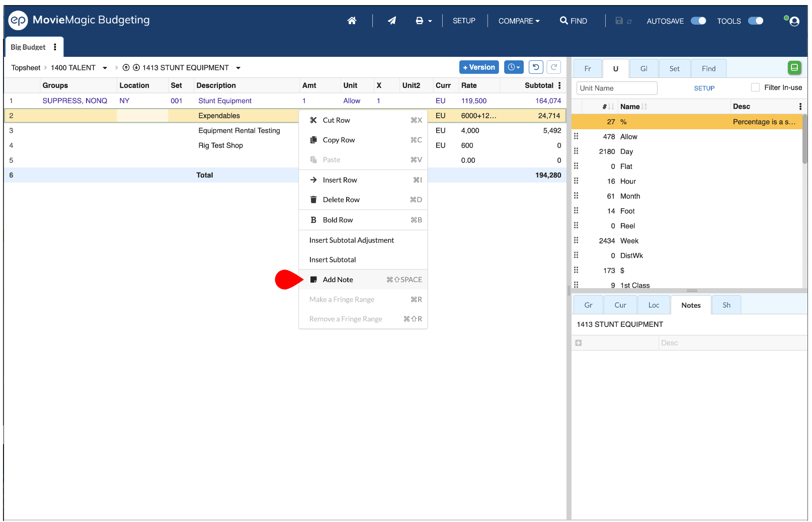Sort units by Name column icon
812x522 pixels.
644,107
